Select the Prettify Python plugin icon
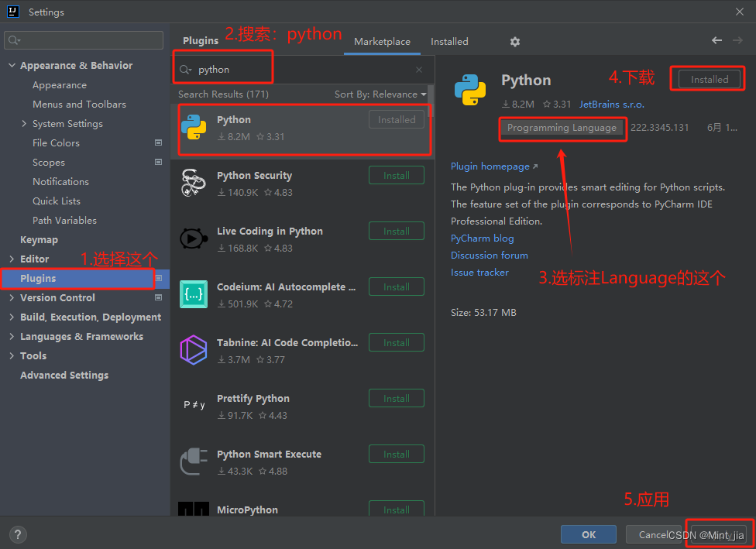Image resolution: width=756 pixels, height=549 pixels. tap(194, 406)
